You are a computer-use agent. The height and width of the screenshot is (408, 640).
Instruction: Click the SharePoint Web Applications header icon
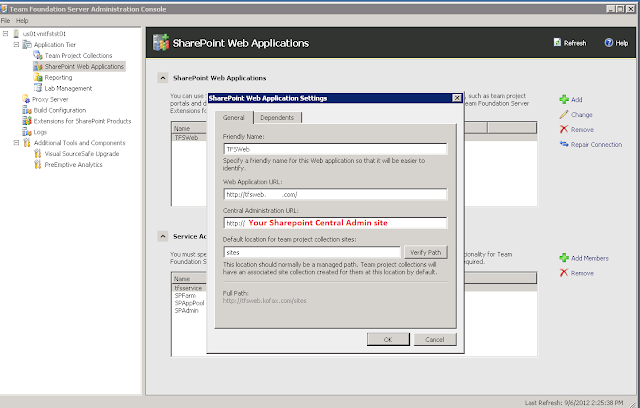point(161,43)
